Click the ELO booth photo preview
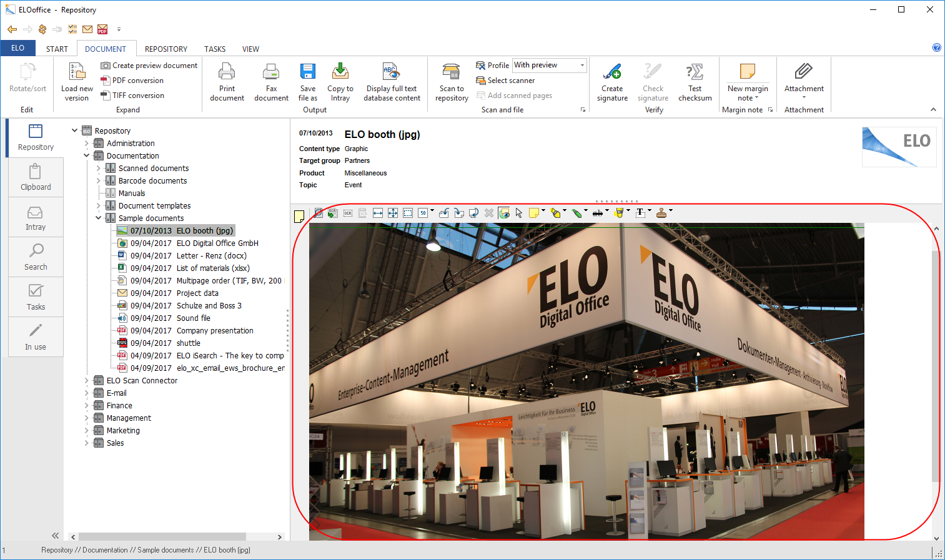The height and width of the screenshot is (560, 945). pos(586,381)
